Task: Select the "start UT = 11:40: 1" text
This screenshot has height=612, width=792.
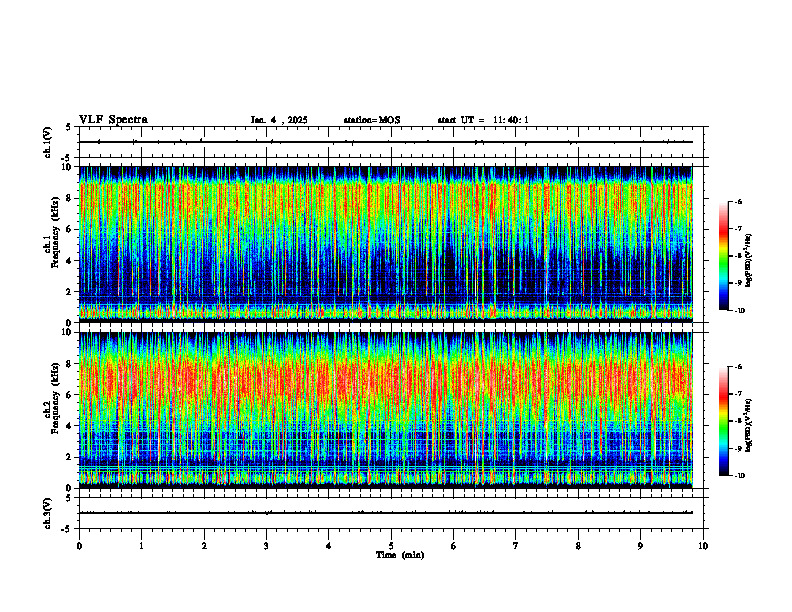Action: [x=483, y=120]
